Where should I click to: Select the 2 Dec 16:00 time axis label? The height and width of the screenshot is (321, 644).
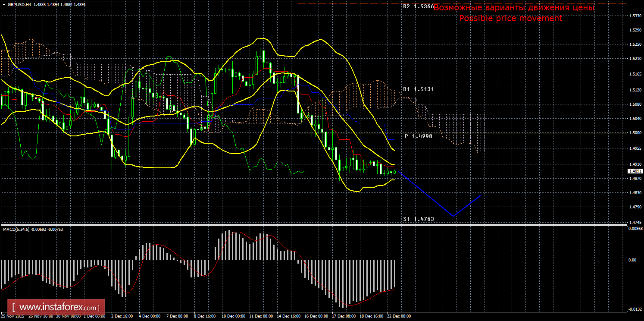pyautogui.click(x=122, y=316)
